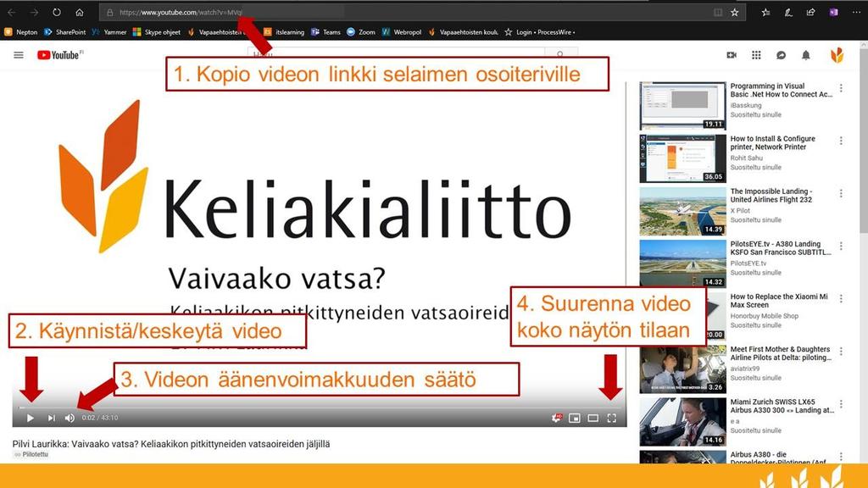The width and height of the screenshot is (868, 488).
Task: Open YouTube messages icon
Action: click(x=781, y=55)
